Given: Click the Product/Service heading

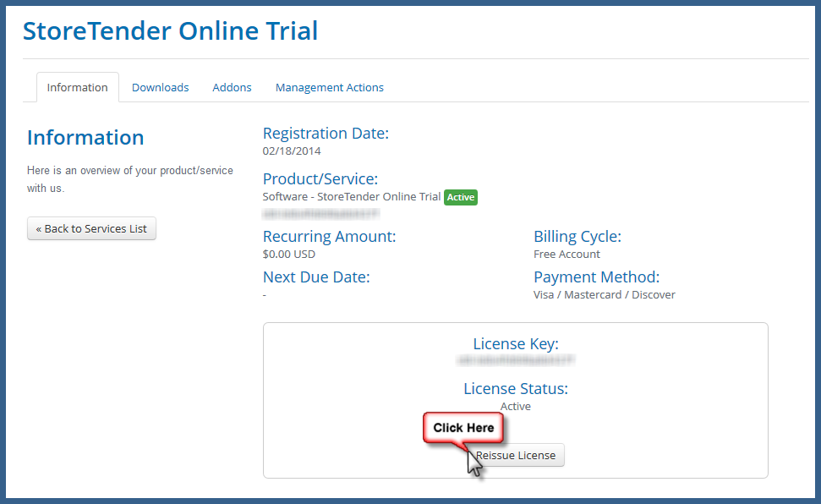Looking at the screenshot, I should click(320, 178).
